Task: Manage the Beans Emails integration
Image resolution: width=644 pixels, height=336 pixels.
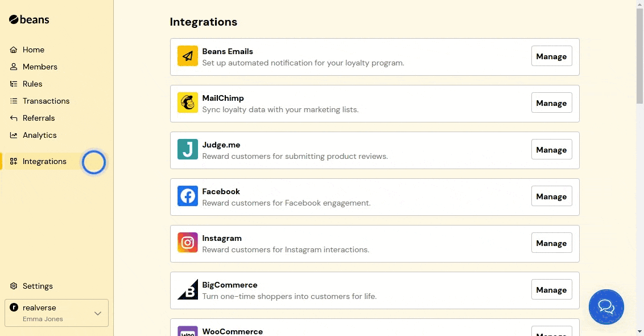Action: [552, 56]
